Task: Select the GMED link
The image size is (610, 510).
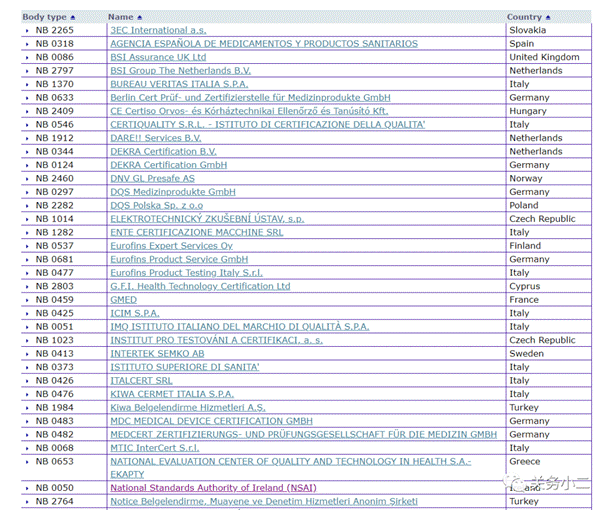Action: pos(124,300)
